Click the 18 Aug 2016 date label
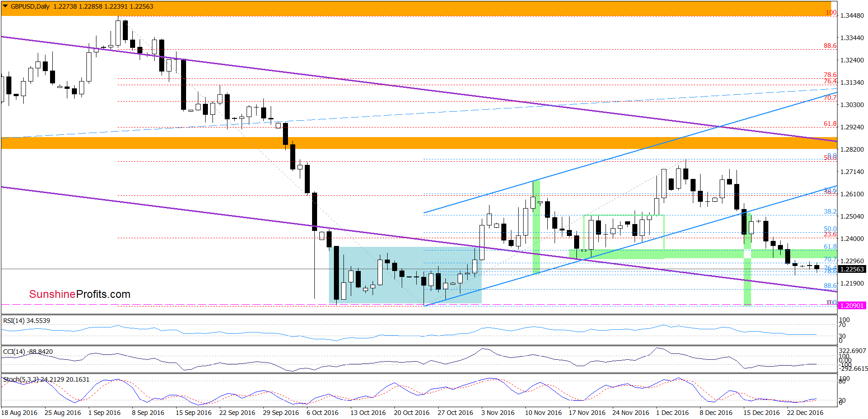Image resolution: width=868 pixels, height=419 pixels. pos(20,413)
